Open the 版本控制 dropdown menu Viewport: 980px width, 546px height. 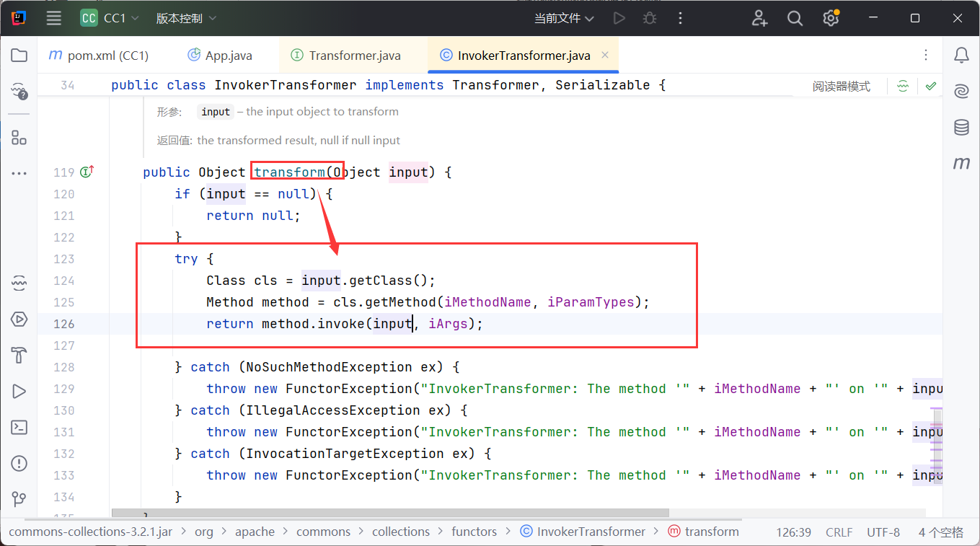point(186,19)
